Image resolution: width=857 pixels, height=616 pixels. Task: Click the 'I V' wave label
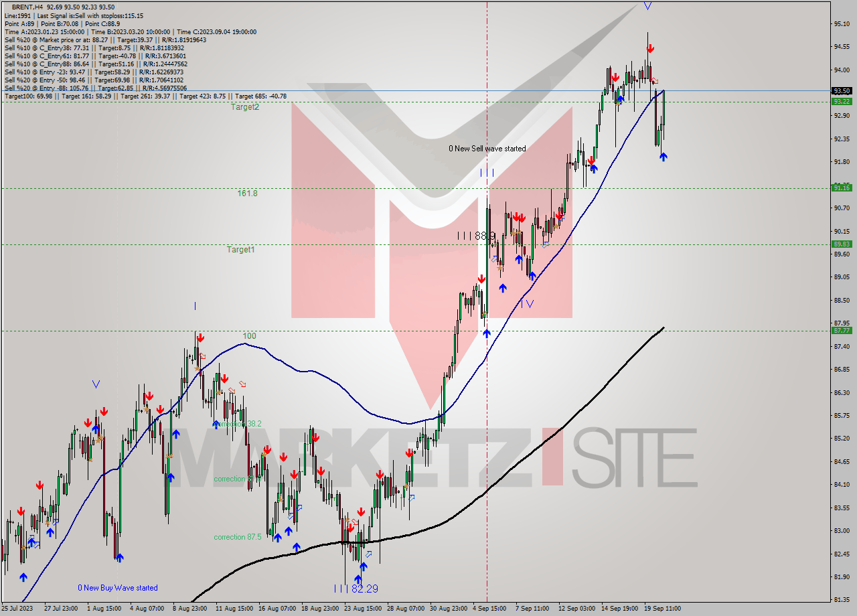click(x=528, y=303)
